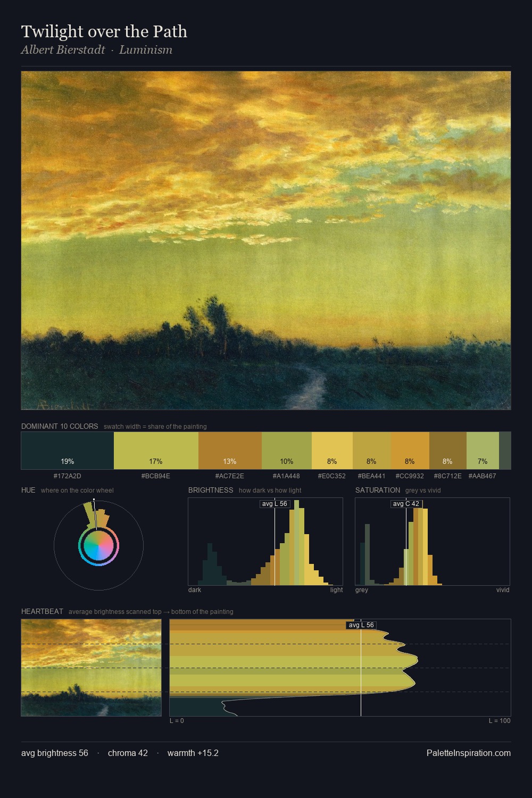Click the 'swatch width = share of the painting' caption
Viewport: 532px width, 798px height.
pos(155,427)
